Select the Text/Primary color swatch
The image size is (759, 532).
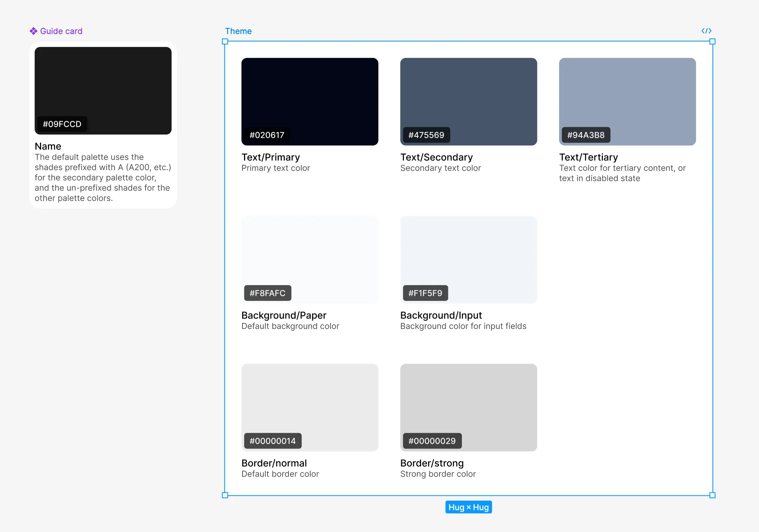(310, 101)
